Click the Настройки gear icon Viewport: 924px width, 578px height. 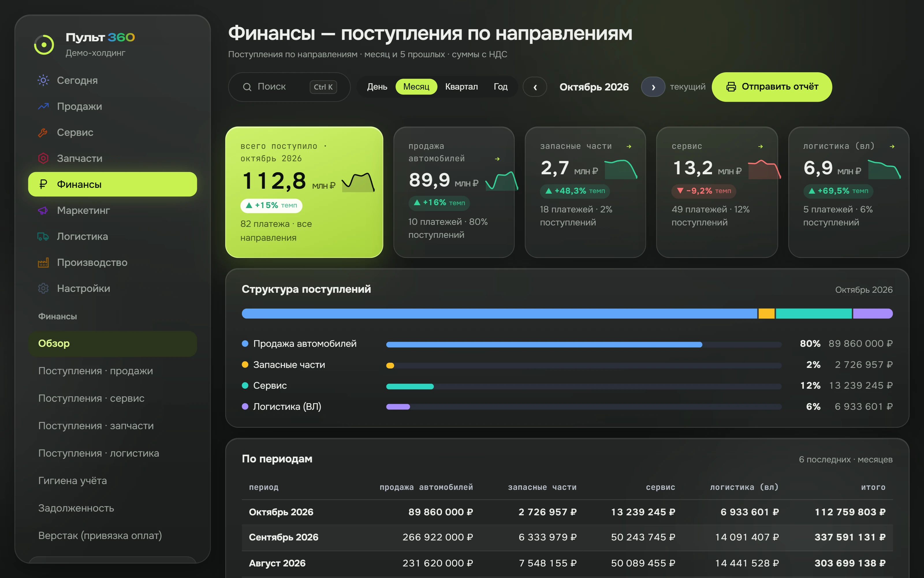pyautogui.click(x=43, y=288)
